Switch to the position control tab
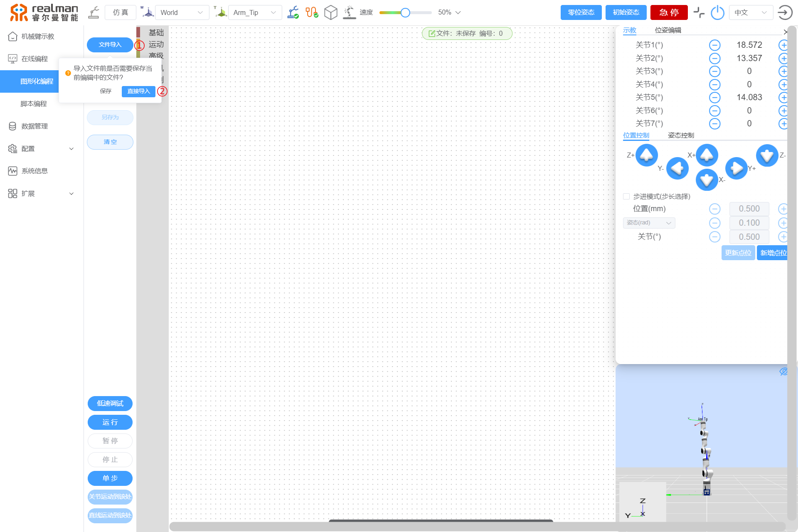Image resolution: width=798 pixels, height=532 pixels. point(636,135)
